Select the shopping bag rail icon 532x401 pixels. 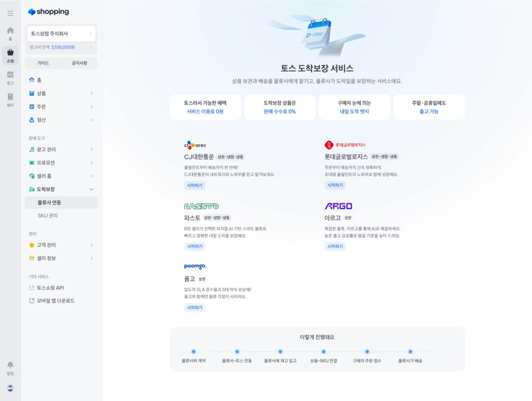(10, 55)
